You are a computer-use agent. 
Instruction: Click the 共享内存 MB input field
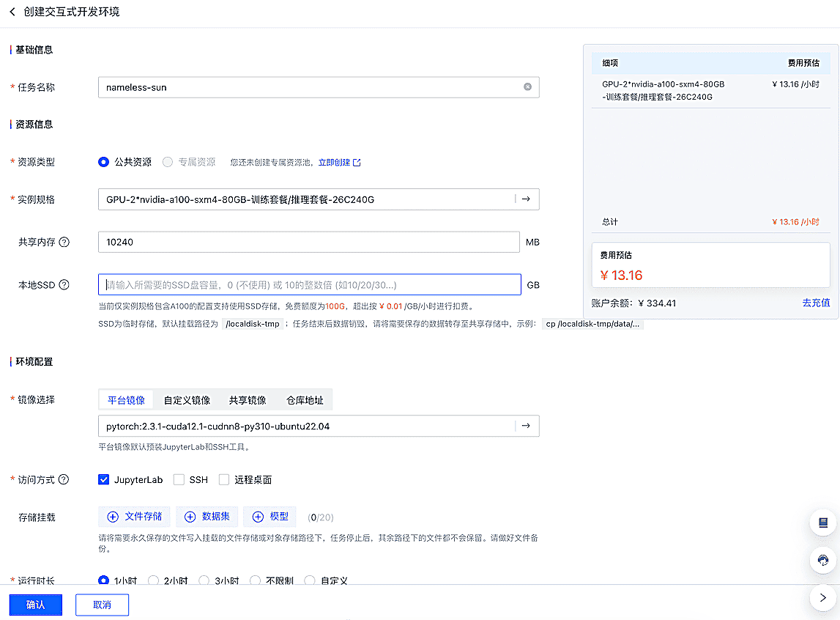[309, 243]
